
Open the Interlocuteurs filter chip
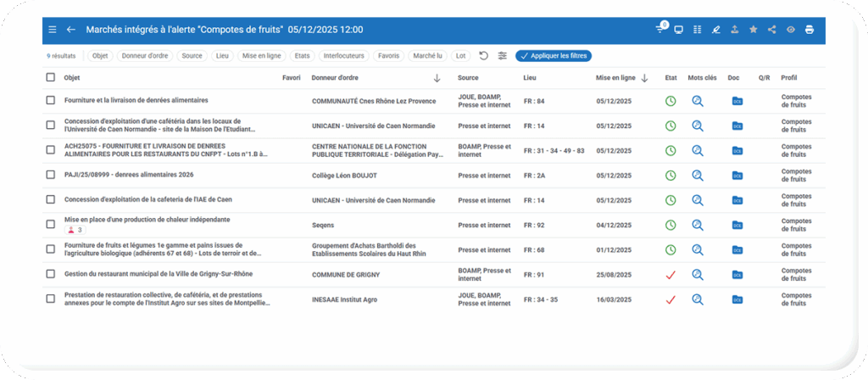coord(343,56)
